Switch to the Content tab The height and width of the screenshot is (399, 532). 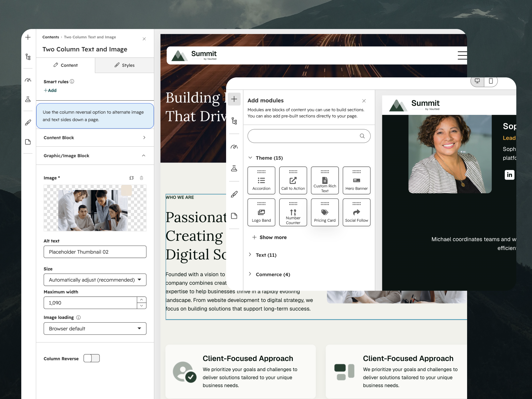[x=65, y=65]
